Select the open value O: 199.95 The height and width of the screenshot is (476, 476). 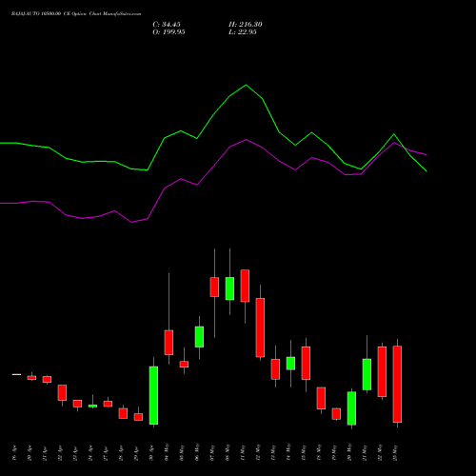coord(169,32)
